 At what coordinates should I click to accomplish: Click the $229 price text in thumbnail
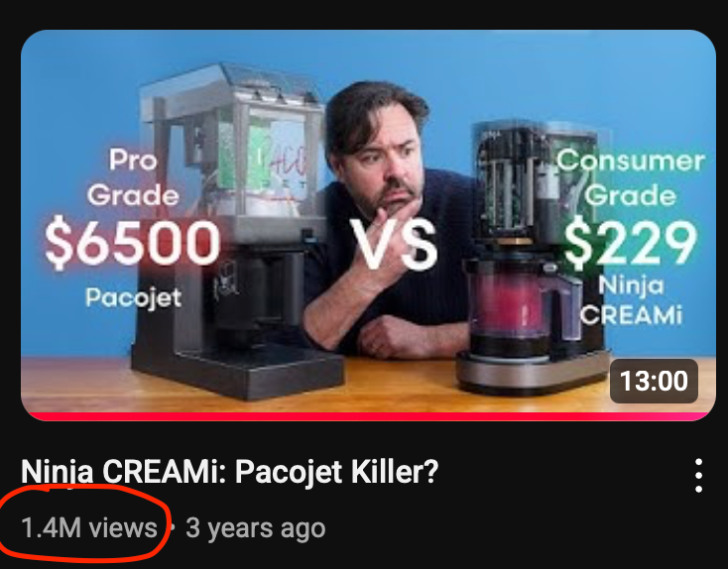tap(631, 243)
